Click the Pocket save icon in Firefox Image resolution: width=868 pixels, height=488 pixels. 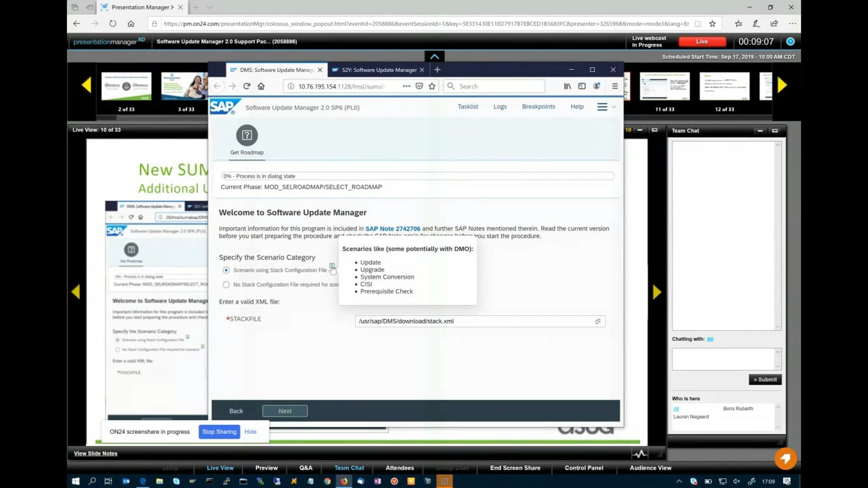coord(419,86)
